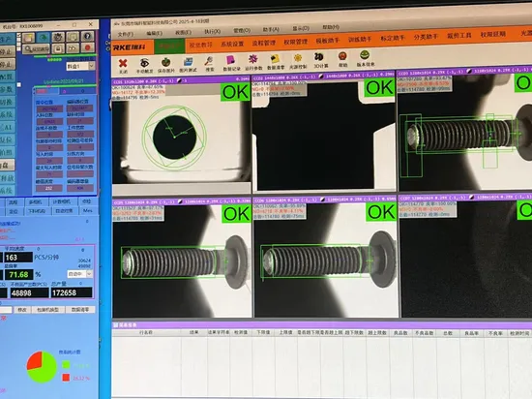Open gear settings icon in left window
Image resolution: width=532 pixels, height=399 pixels.
(x=58, y=37)
